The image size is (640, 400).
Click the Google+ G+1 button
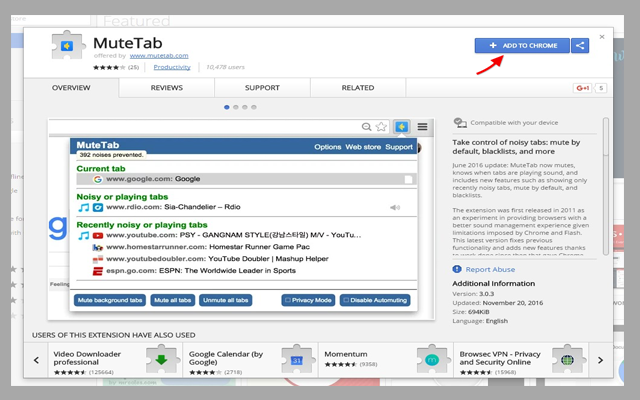coord(582,88)
